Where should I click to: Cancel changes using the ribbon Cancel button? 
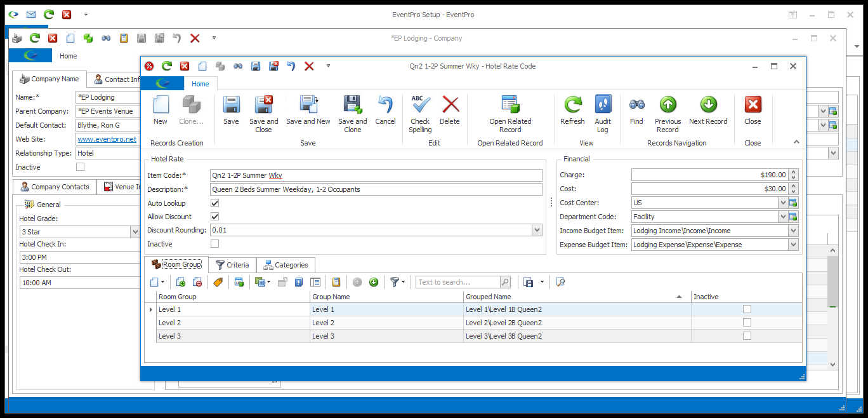pyautogui.click(x=385, y=111)
